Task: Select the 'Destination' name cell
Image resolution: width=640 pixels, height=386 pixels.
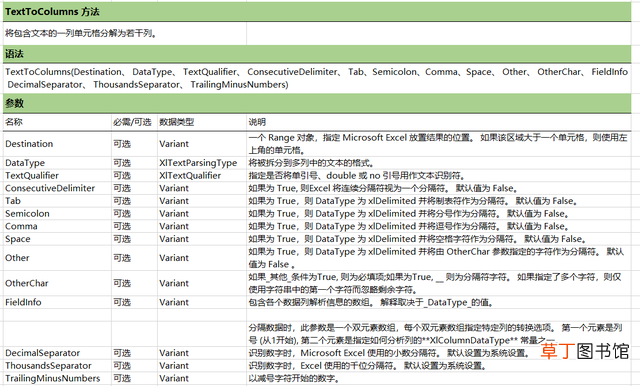Action: tap(57, 144)
